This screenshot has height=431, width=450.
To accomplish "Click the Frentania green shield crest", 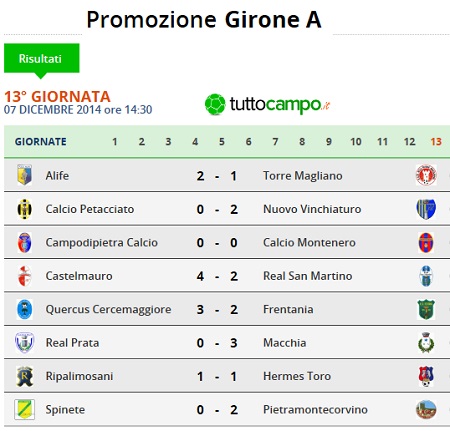I will click(x=426, y=309).
